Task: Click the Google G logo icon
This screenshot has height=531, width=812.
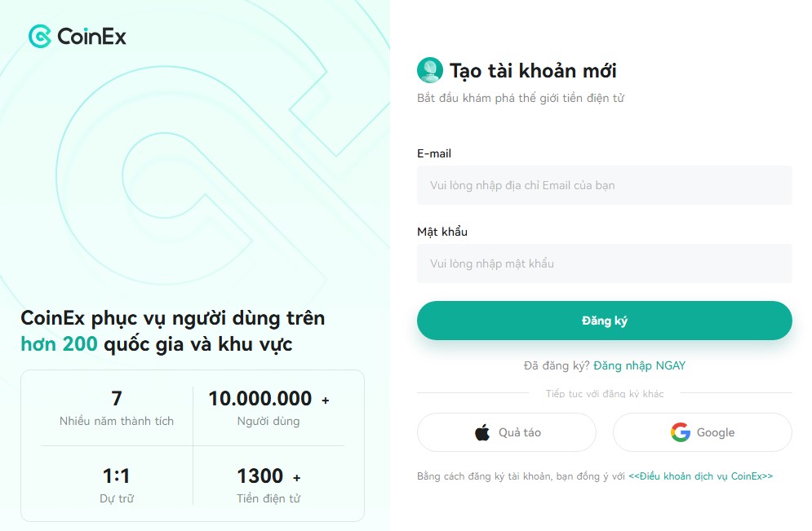Action: [680, 432]
